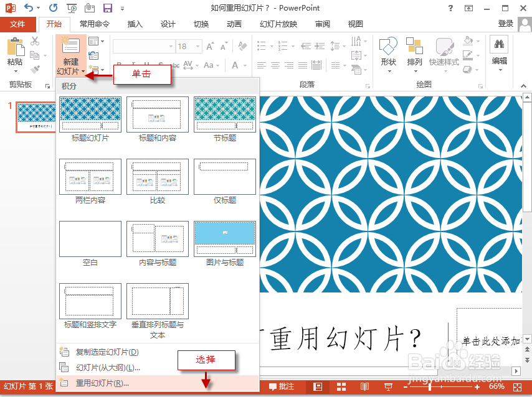
Task: Click the Center alignment icon
Action: (275, 65)
